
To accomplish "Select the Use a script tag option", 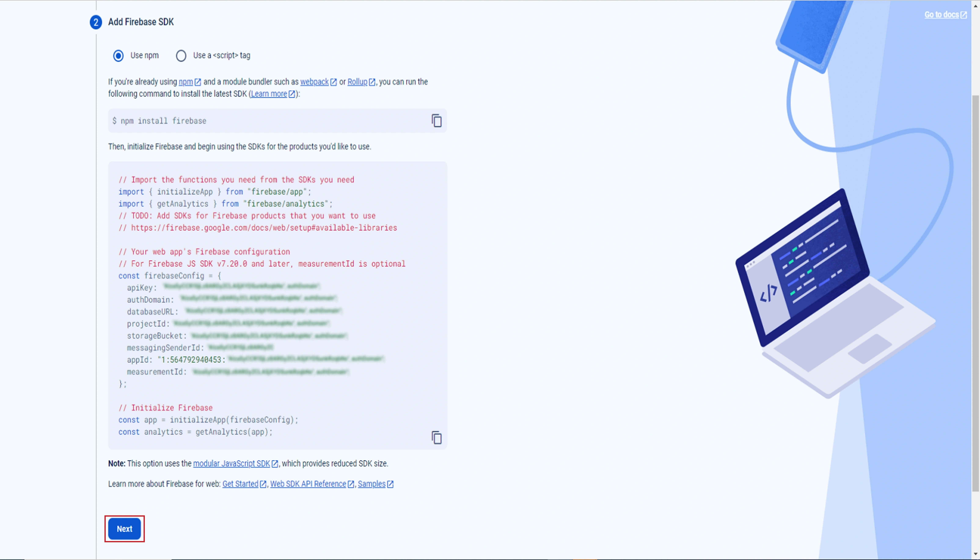I will 181,56.
